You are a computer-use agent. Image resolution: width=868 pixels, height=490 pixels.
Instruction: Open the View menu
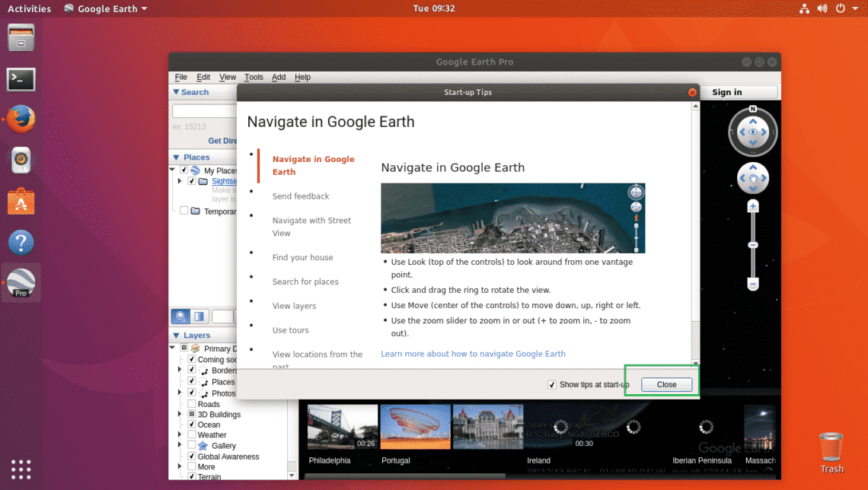228,77
